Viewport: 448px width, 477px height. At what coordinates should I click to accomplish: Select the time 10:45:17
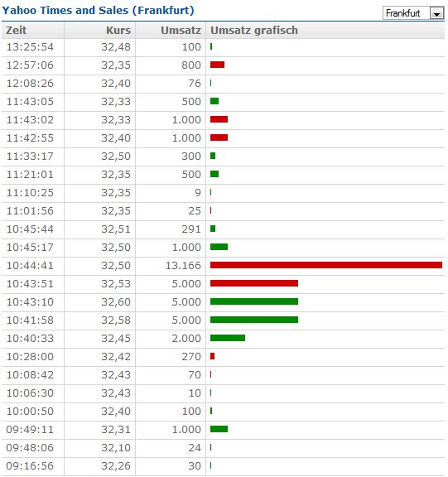tap(30, 248)
